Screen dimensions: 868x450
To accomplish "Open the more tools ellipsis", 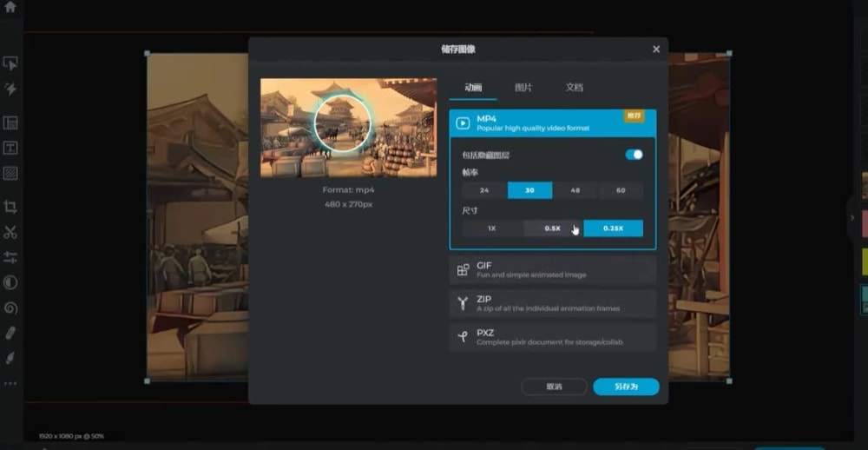I will (x=10, y=383).
